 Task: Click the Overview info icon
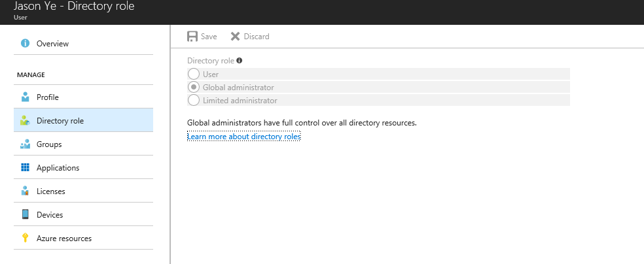(26, 44)
